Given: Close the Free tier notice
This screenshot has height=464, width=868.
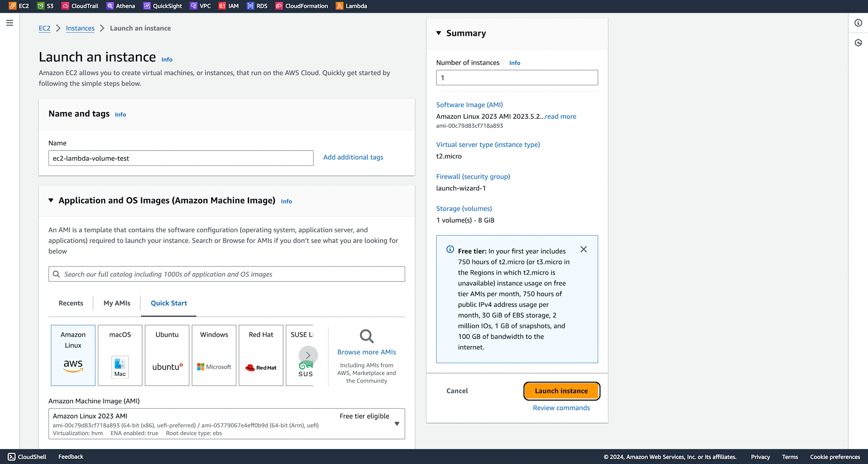Looking at the screenshot, I should pyautogui.click(x=584, y=249).
